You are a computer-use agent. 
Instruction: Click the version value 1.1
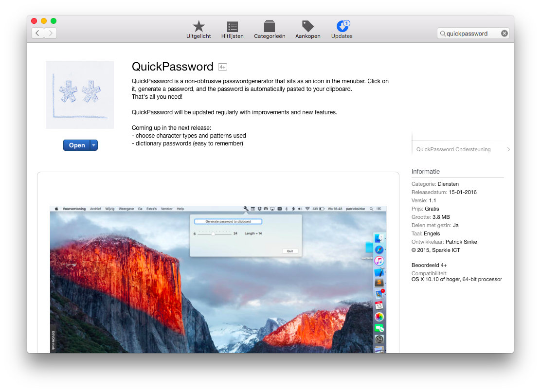pyautogui.click(x=433, y=200)
